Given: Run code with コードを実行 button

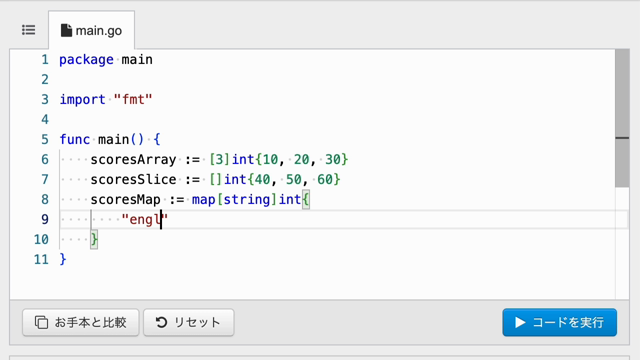Looking at the screenshot, I should 560,322.
